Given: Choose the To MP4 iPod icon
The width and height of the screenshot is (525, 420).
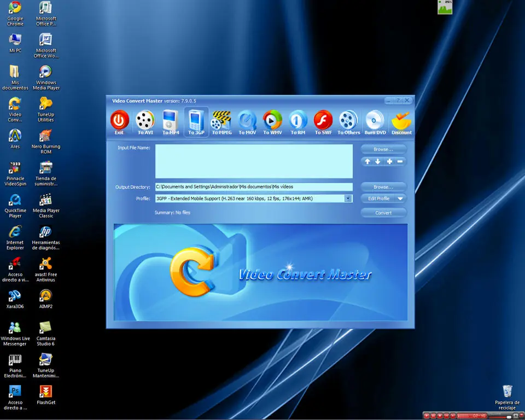Looking at the screenshot, I should pyautogui.click(x=171, y=120).
